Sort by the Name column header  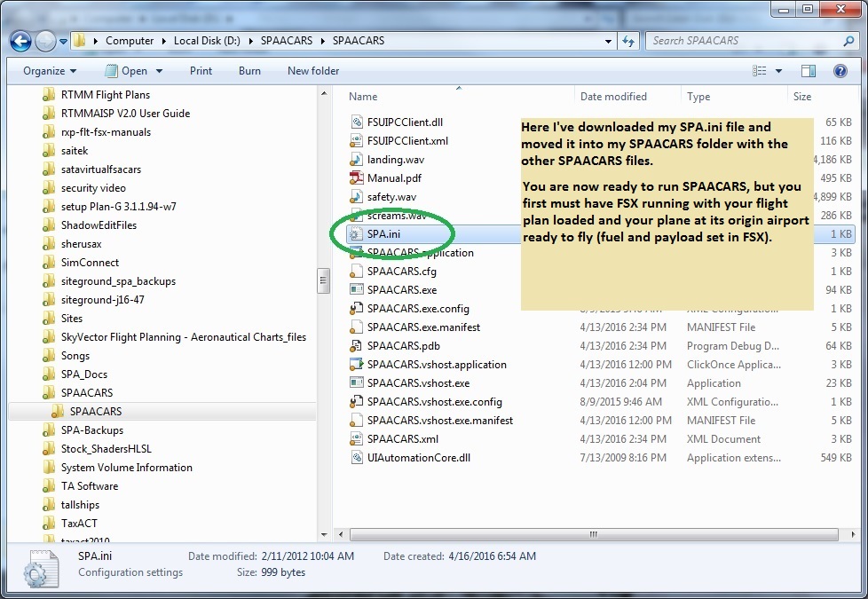[363, 97]
